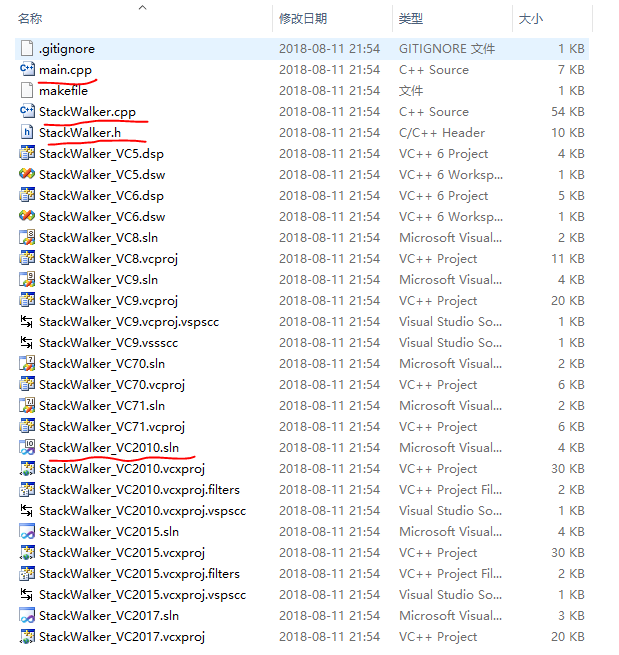Select StackWalker_VC9.vcproj.vspscc source control icon
This screenshot has height=655, width=619.
[27, 321]
